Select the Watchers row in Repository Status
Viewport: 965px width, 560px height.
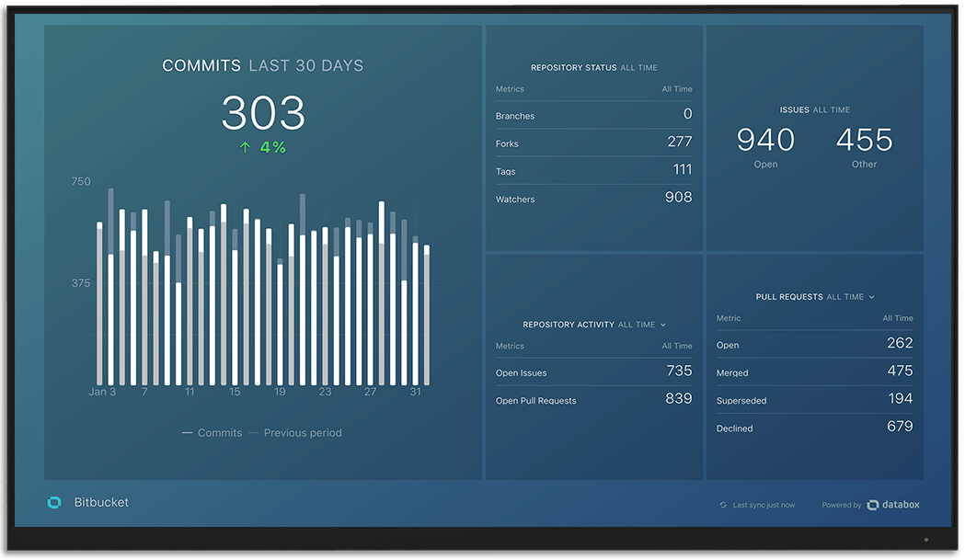coord(593,199)
